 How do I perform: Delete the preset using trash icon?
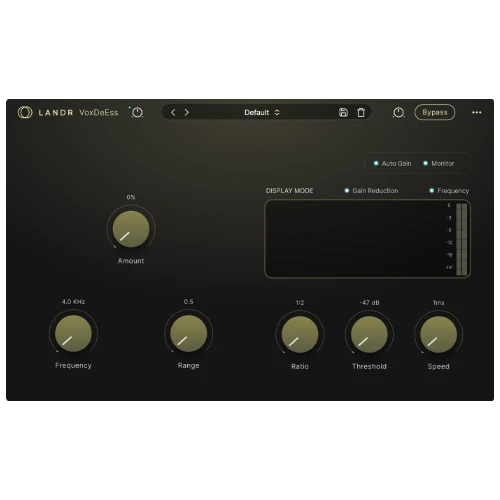point(361,112)
